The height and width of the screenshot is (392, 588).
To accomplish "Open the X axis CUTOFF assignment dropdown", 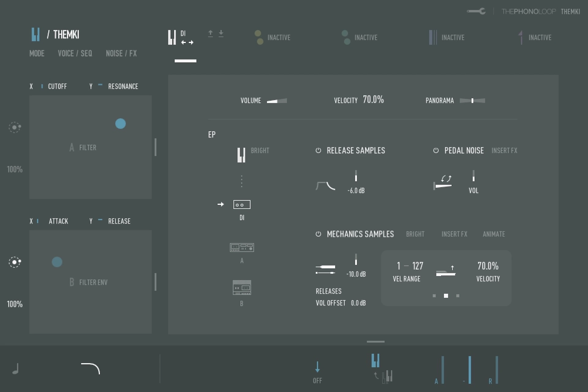I will [57, 86].
